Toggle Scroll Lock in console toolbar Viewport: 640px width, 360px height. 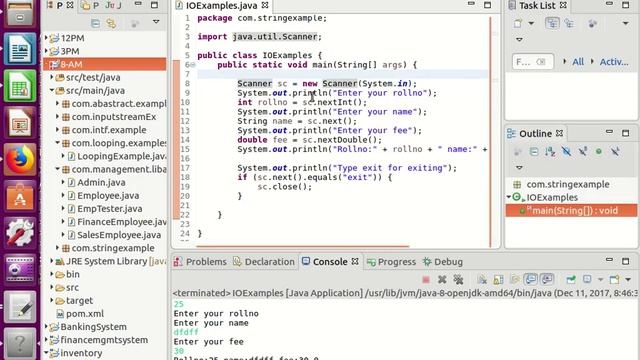498,280
